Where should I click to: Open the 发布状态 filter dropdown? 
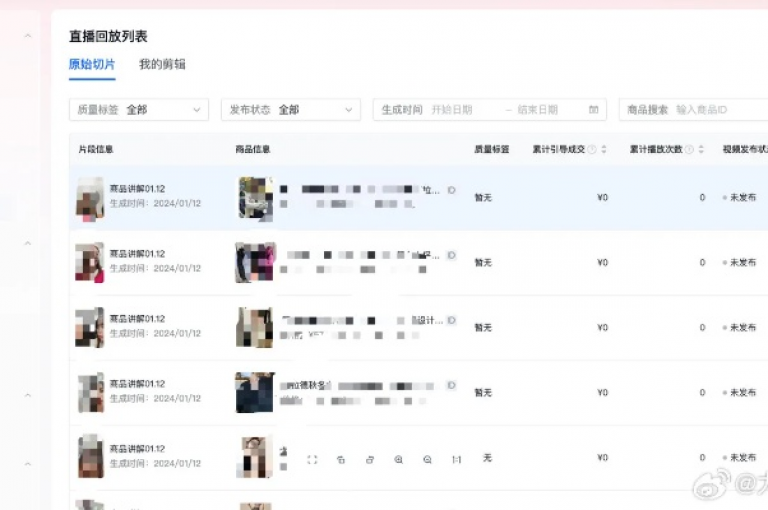click(291, 110)
